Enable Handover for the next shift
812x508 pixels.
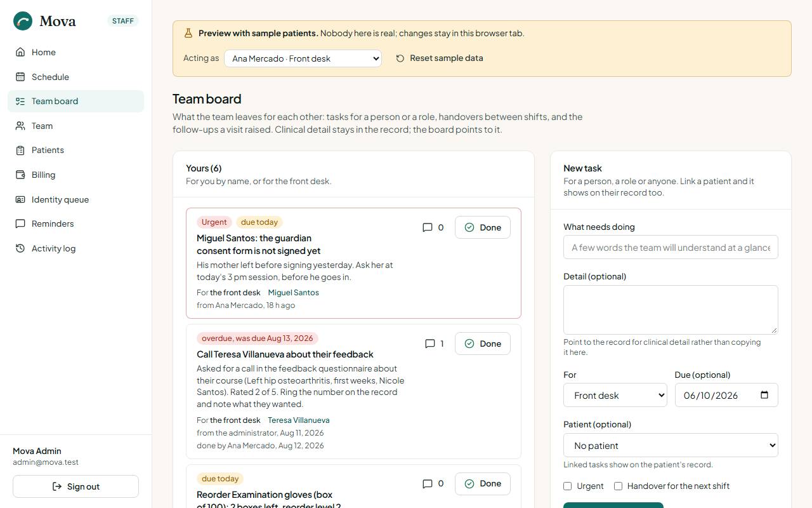[619, 486]
